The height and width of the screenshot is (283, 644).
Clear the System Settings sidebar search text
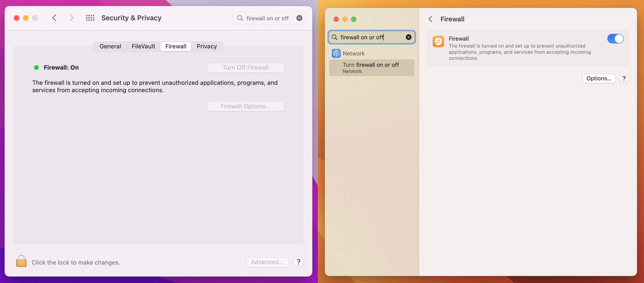click(x=408, y=37)
